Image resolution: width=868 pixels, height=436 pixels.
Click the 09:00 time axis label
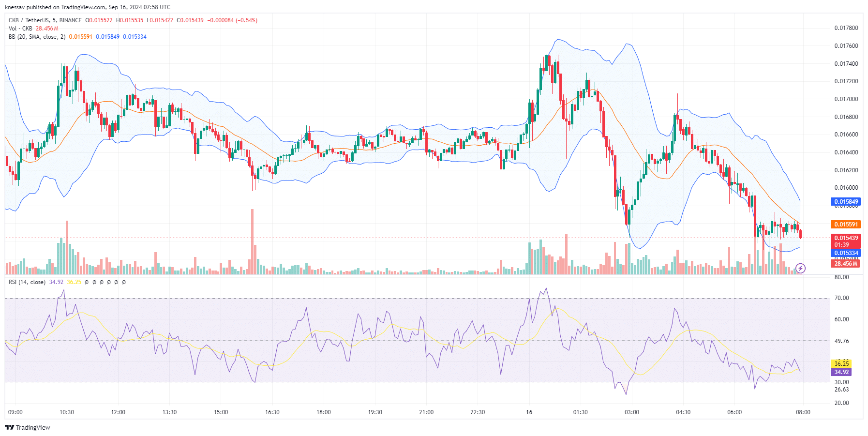[x=15, y=412]
